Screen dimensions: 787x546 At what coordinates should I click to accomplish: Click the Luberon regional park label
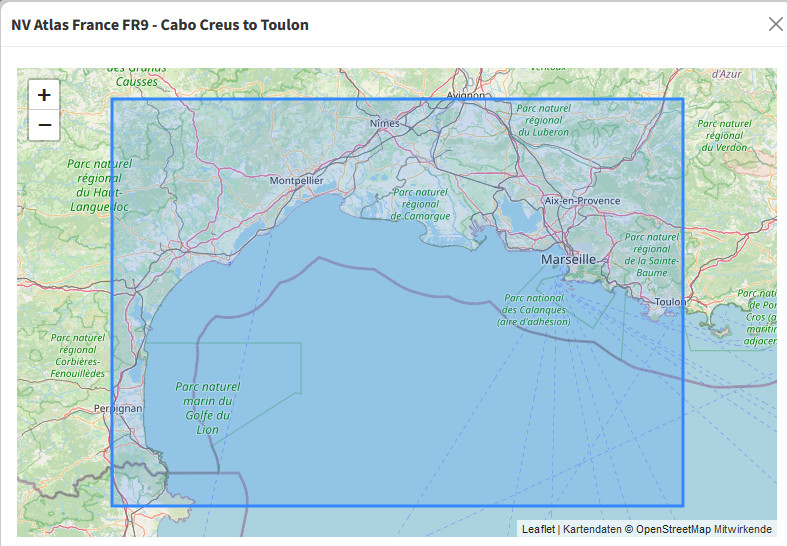coord(544,120)
